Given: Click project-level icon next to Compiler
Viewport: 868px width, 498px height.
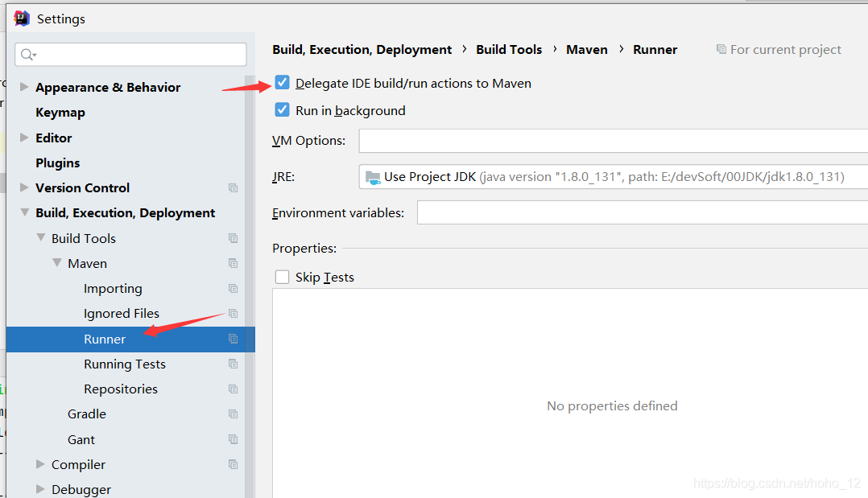Looking at the screenshot, I should [233, 464].
